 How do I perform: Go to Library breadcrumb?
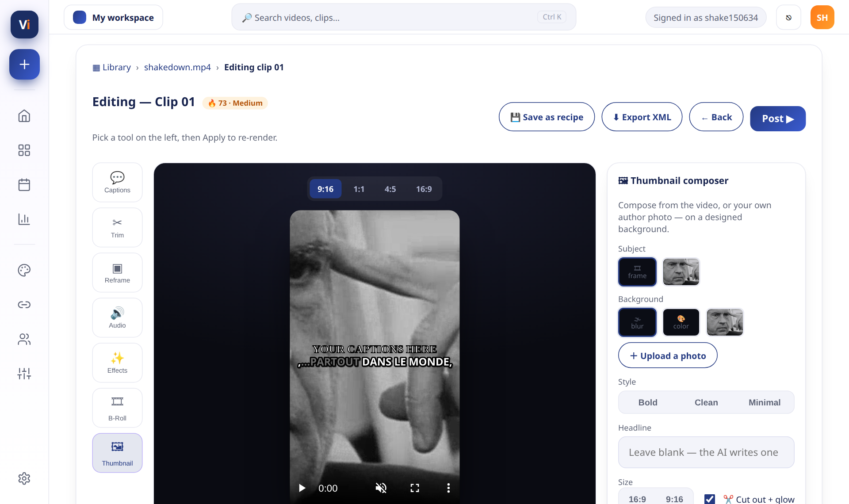(x=112, y=67)
